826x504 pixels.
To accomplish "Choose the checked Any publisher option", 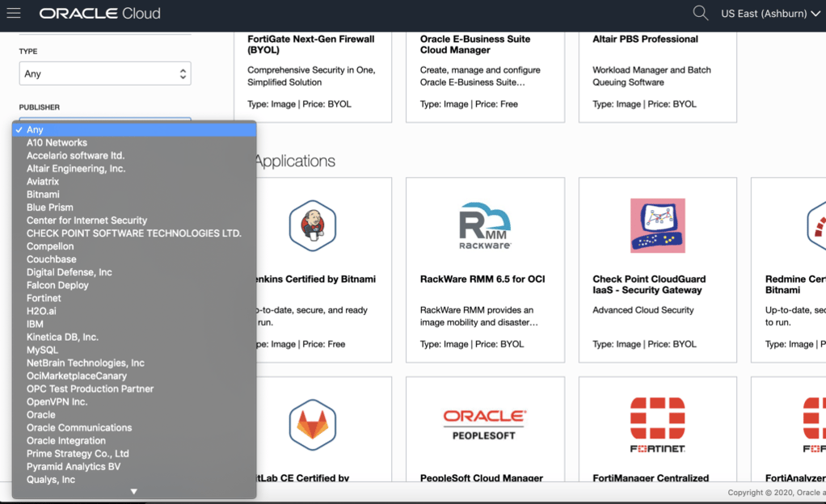I will (35, 129).
